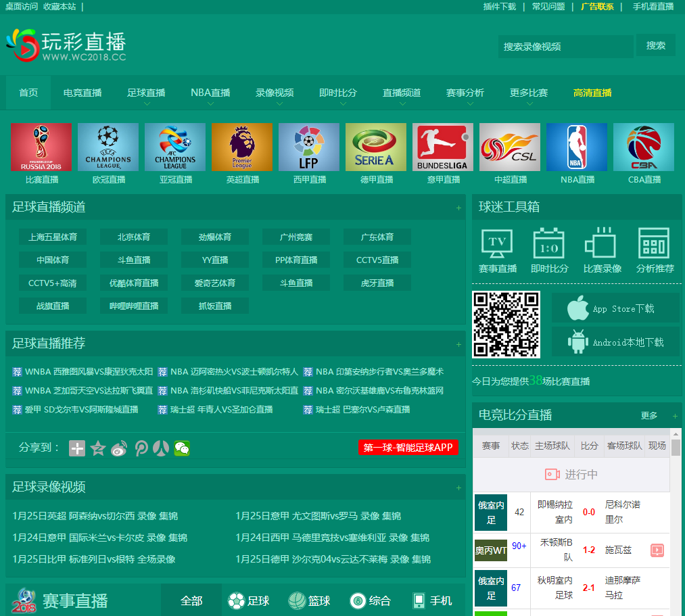The height and width of the screenshot is (616, 685).
Task: Open the FIFA World Cup Russia 2018 league icon
Action: [x=41, y=147]
